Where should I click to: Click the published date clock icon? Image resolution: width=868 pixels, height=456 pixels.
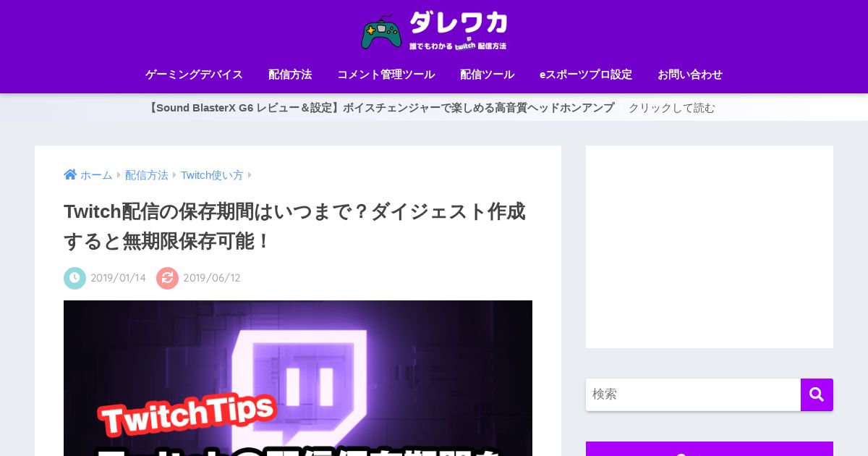coord(75,278)
